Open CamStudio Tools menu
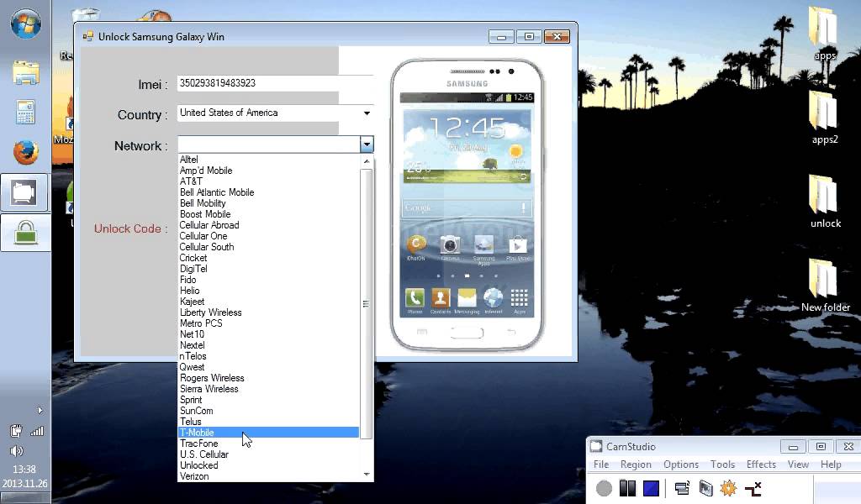Image resolution: width=861 pixels, height=504 pixels. (x=722, y=465)
